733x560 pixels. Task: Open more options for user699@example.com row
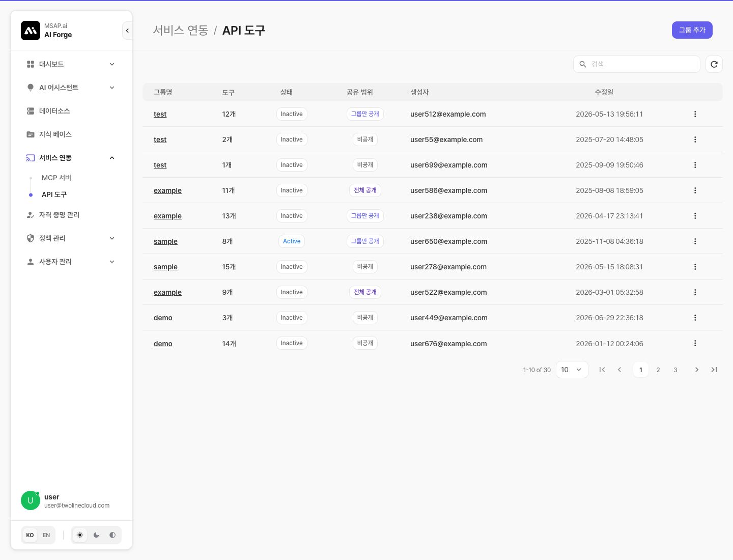point(695,165)
